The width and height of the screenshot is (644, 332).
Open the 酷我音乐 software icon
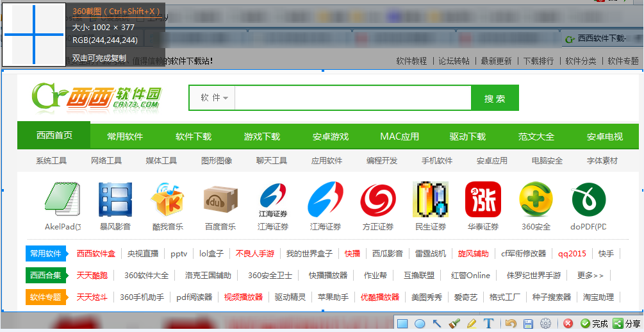tap(168, 200)
